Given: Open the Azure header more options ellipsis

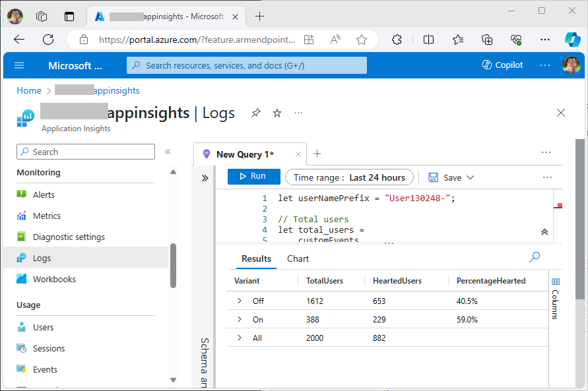Looking at the screenshot, I should point(545,65).
